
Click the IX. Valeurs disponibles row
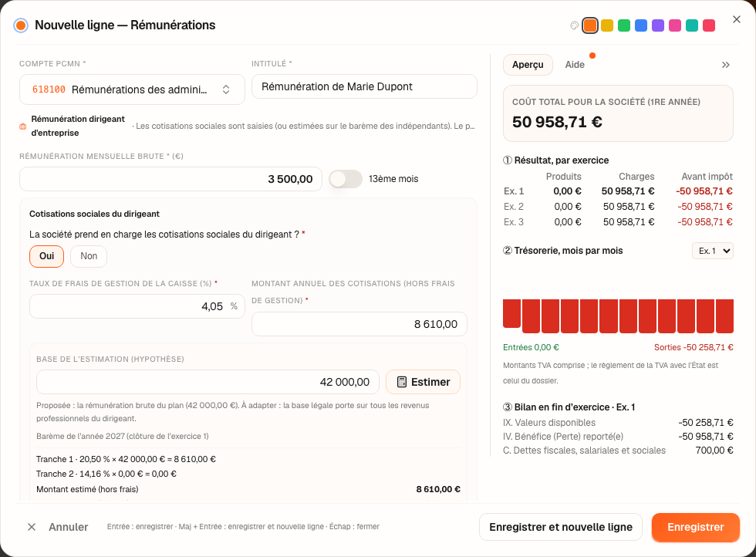(x=618, y=423)
